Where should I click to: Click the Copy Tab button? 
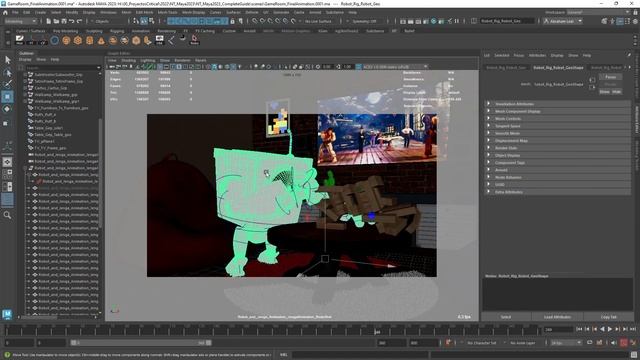pos(609,317)
